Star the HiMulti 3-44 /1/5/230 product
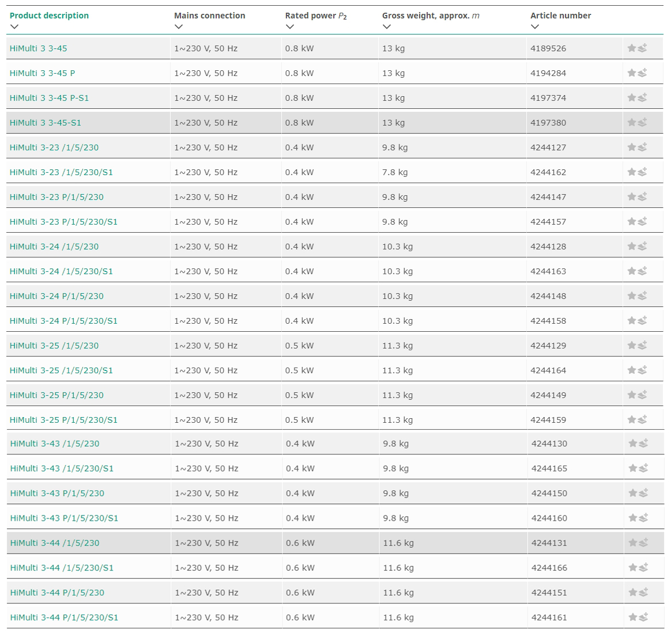The width and height of the screenshot is (671, 644). [x=633, y=543]
